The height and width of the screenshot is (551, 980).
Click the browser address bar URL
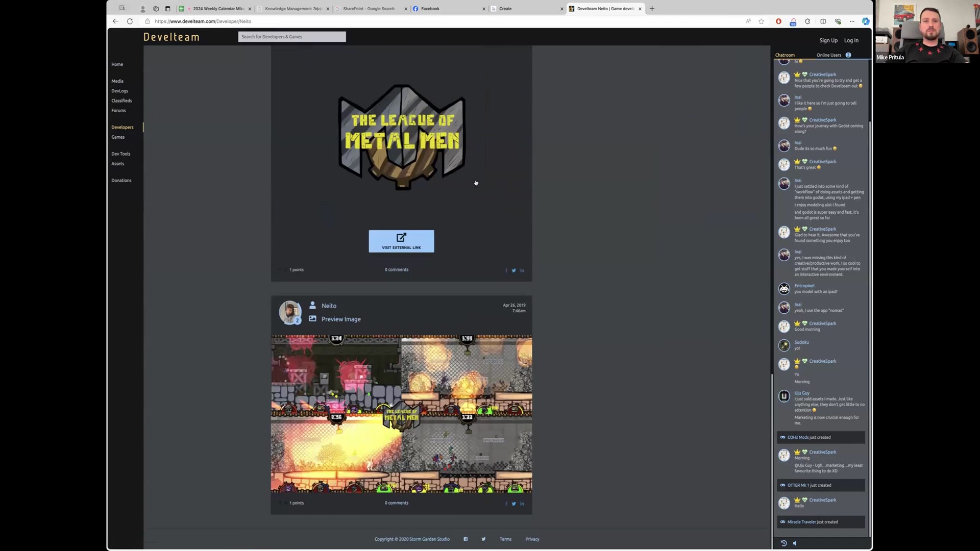[x=203, y=21]
